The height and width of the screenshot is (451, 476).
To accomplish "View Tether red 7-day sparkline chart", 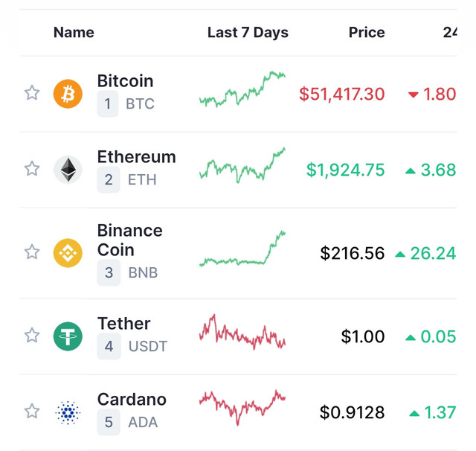I will point(242,332).
